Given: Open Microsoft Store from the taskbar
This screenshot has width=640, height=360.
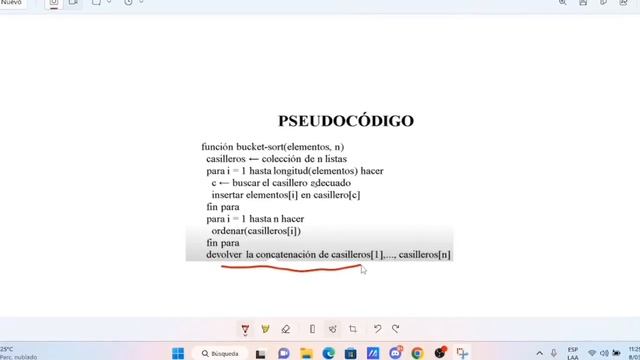Looking at the screenshot, I should point(351,353).
